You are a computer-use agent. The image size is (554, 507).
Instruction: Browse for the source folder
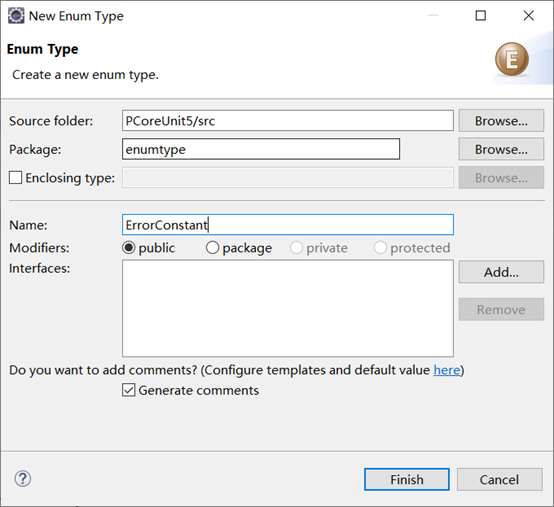click(501, 120)
